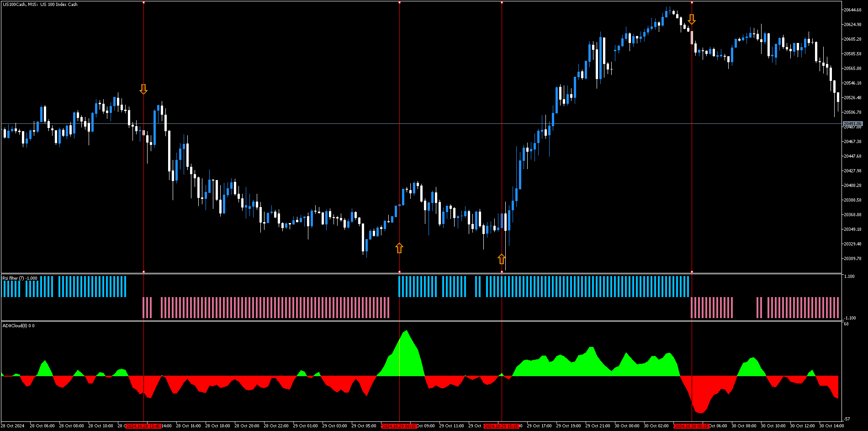
Task: Click the 2024.10.29 15:15 date marker
Action: [x=502, y=426]
